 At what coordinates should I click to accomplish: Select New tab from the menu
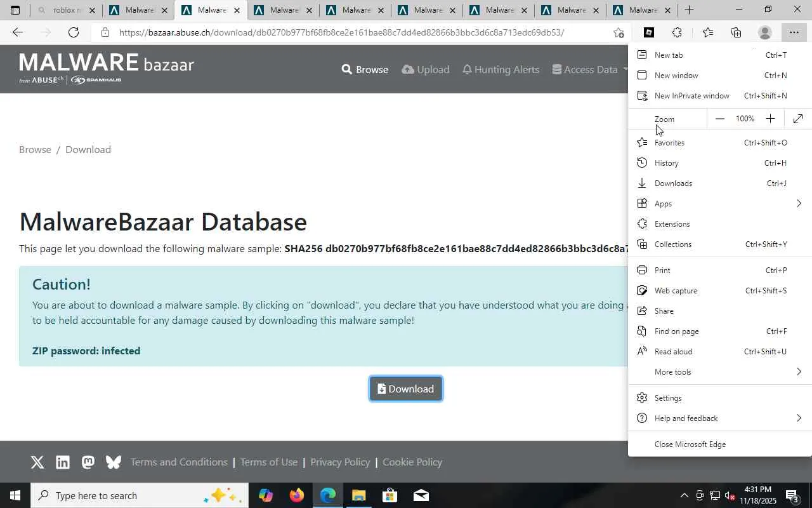click(720, 55)
